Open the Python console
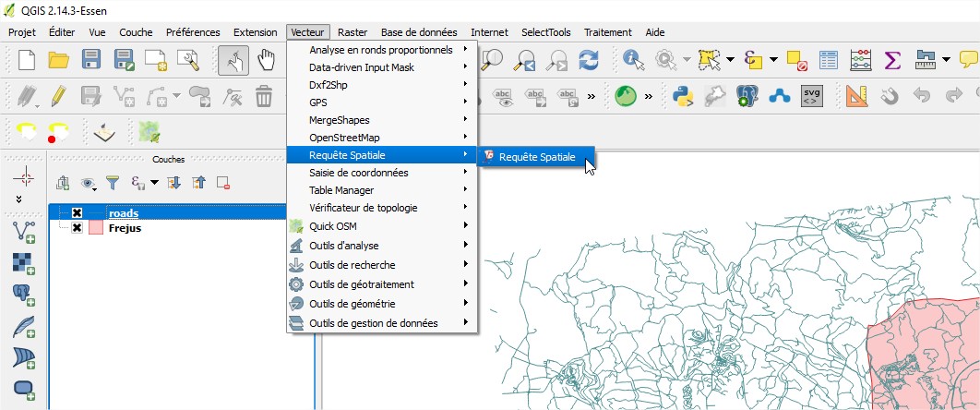The image size is (980, 410). (683, 96)
